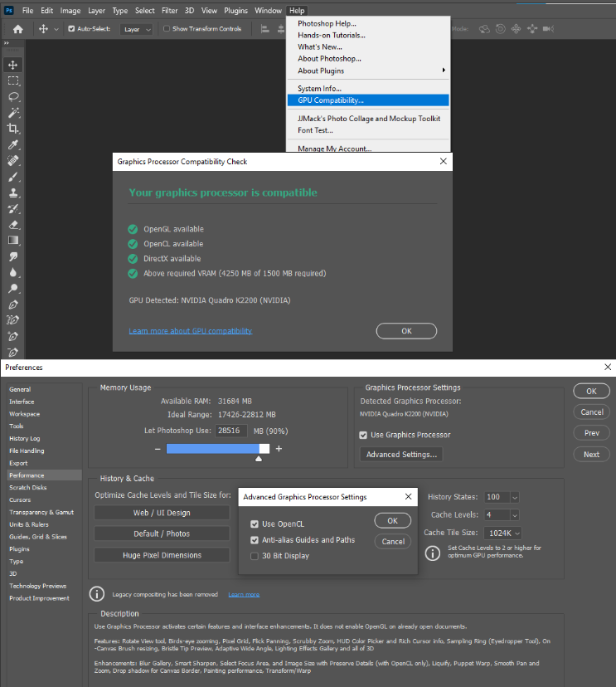Click Advanced Settings button
Image resolution: width=616 pixels, height=687 pixels.
[x=401, y=455]
